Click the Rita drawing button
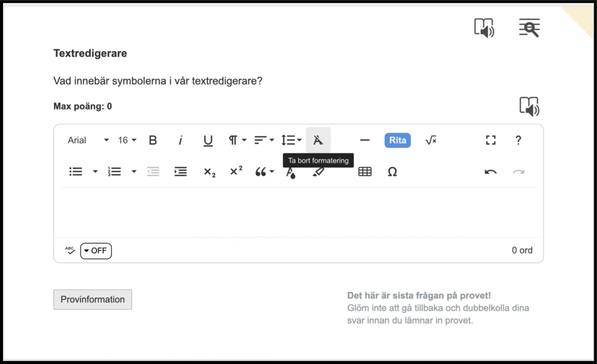 (397, 140)
